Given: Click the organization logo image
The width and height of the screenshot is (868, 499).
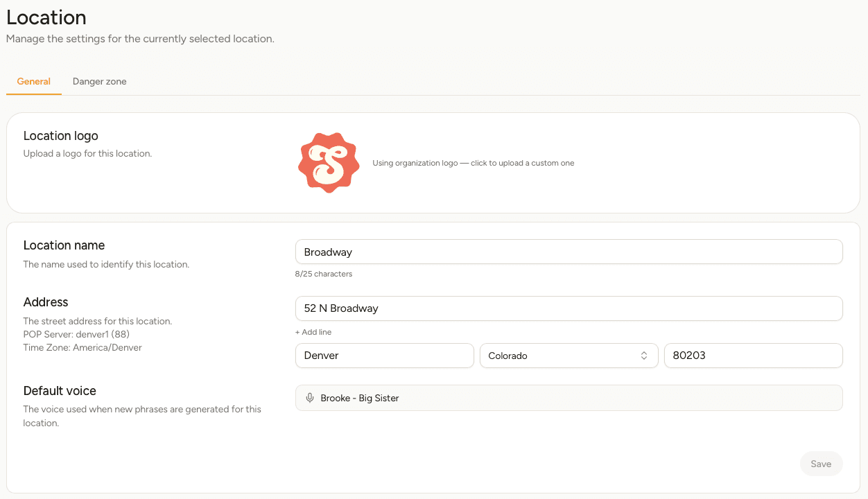Looking at the screenshot, I should 328,163.
